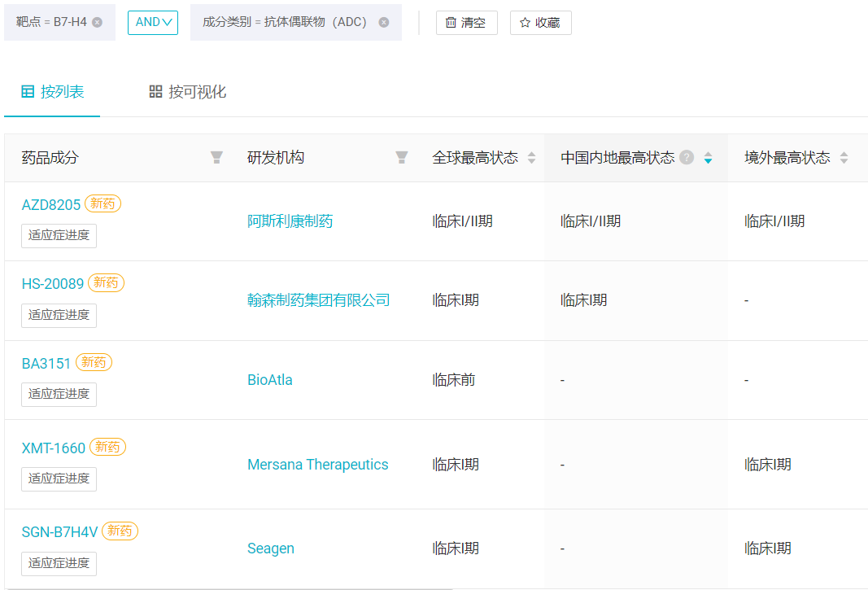Screen dimensions: 868x590
Task: Click 适应症进度 button under XMT-1660
Action: tap(59, 479)
